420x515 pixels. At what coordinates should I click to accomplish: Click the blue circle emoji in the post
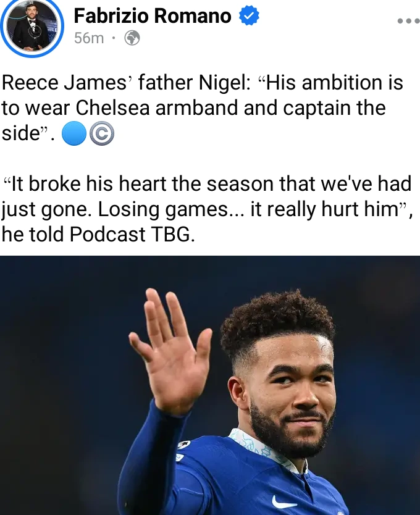[74, 133]
